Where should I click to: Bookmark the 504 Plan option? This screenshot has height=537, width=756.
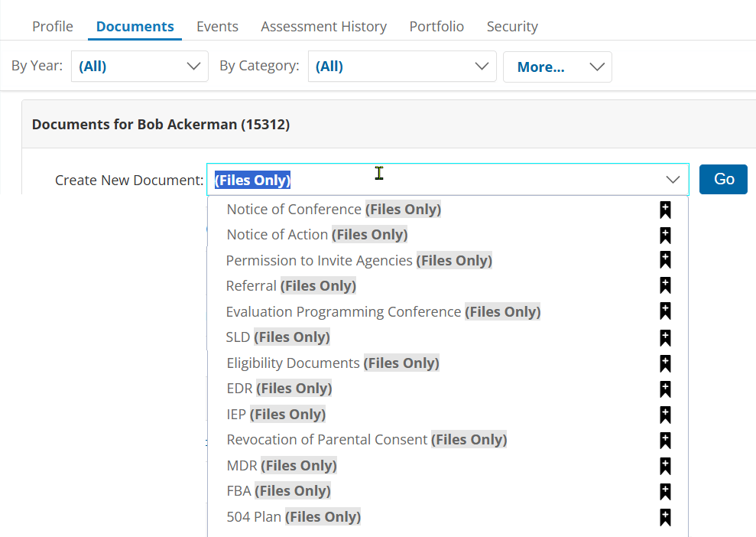665,517
